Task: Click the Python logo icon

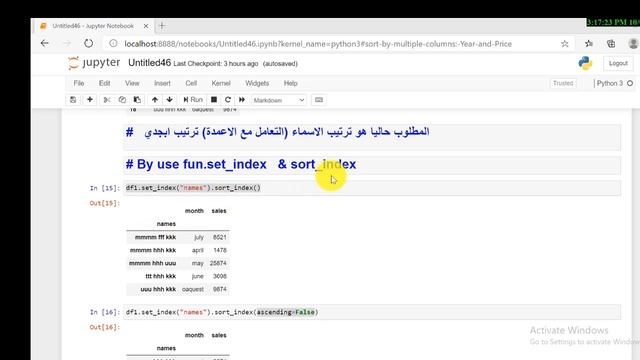Action: [585, 63]
